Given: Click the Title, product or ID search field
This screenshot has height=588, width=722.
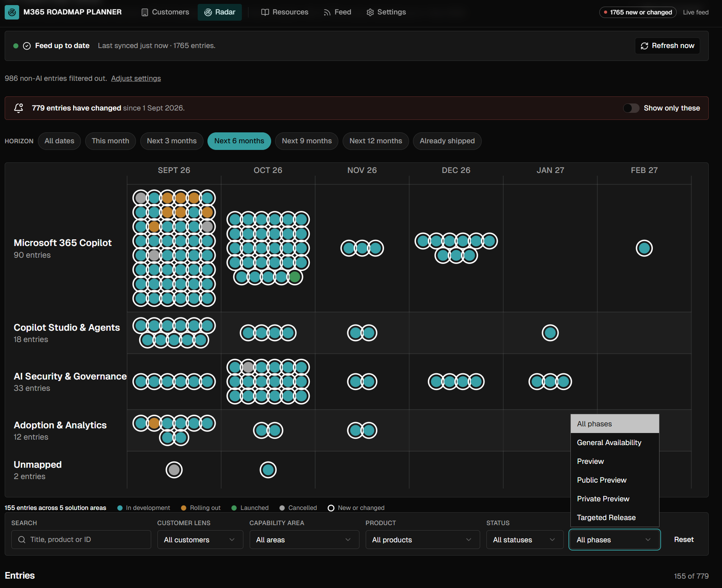Looking at the screenshot, I should coord(81,540).
